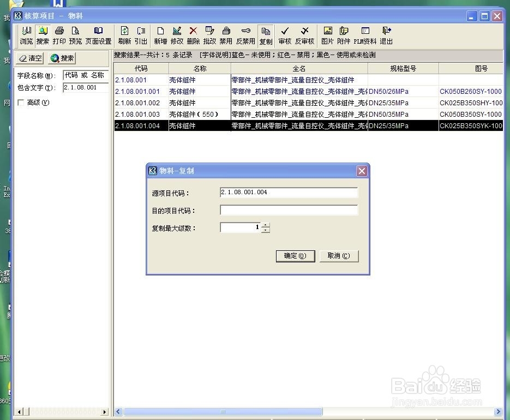Select highlighted row 2.1.08.001.004

[308, 125]
